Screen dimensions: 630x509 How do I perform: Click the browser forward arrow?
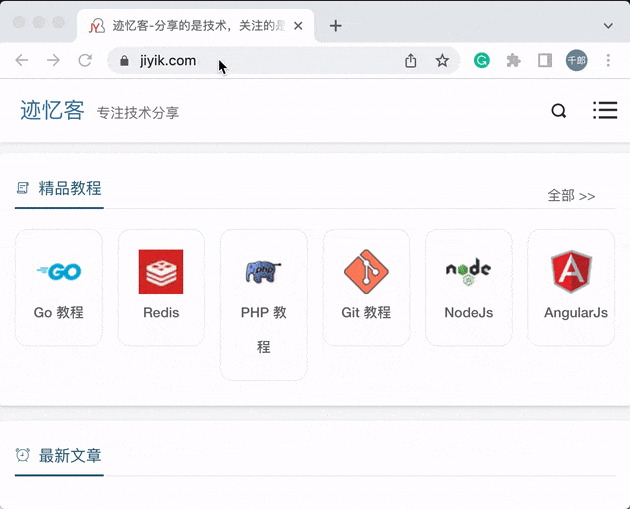tap(53, 60)
